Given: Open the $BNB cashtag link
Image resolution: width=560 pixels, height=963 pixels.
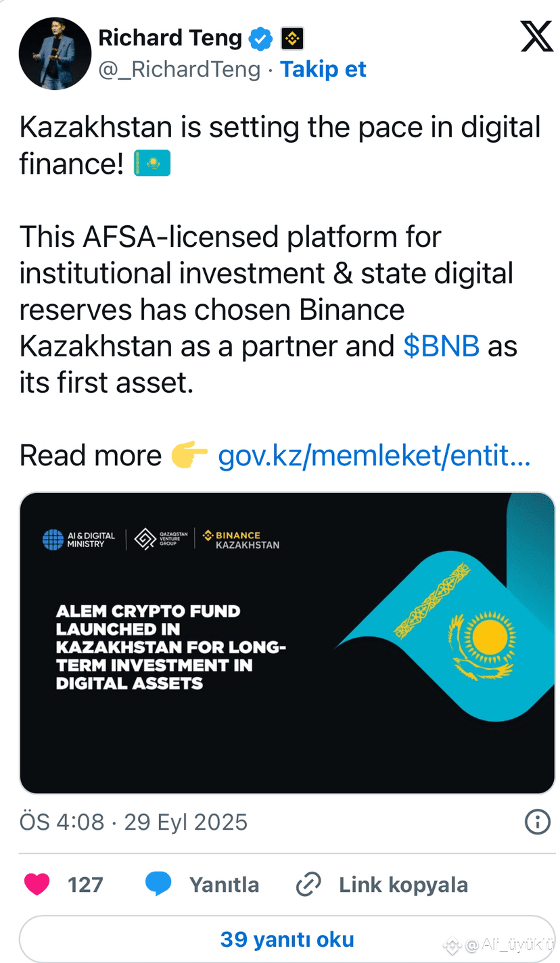Looking at the screenshot, I should click(x=442, y=346).
